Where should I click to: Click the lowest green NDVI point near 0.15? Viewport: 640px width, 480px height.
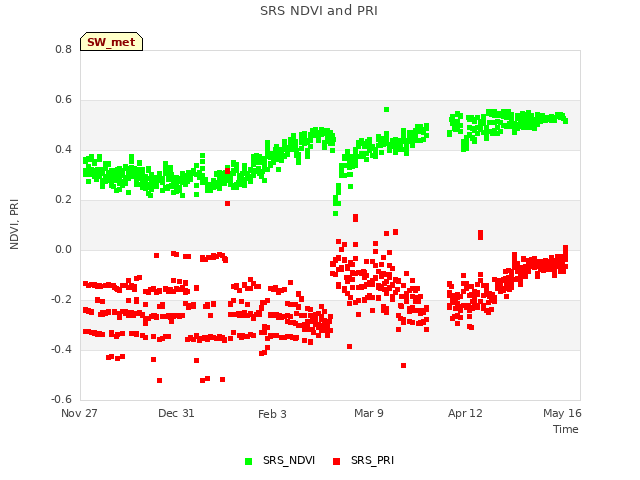point(336,213)
